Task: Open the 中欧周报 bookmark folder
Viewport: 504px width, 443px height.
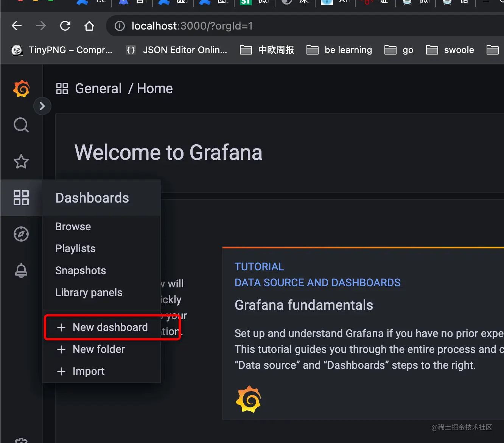Action: click(x=267, y=50)
